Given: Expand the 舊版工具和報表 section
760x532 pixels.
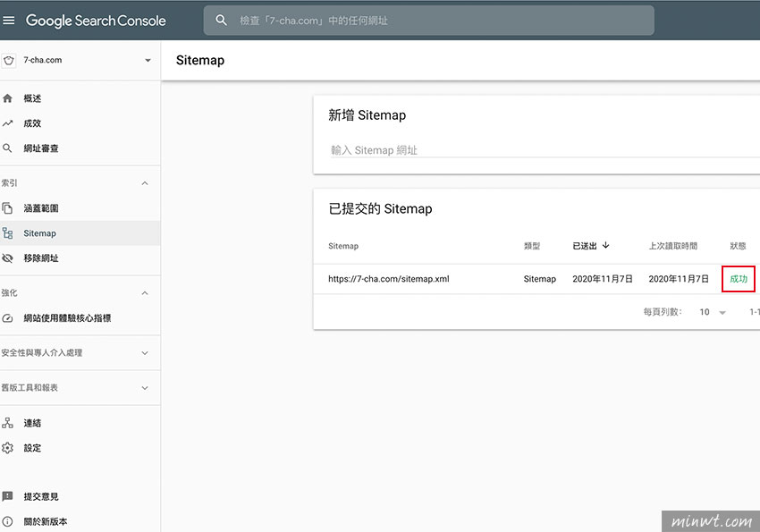Looking at the screenshot, I should coord(145,388).
